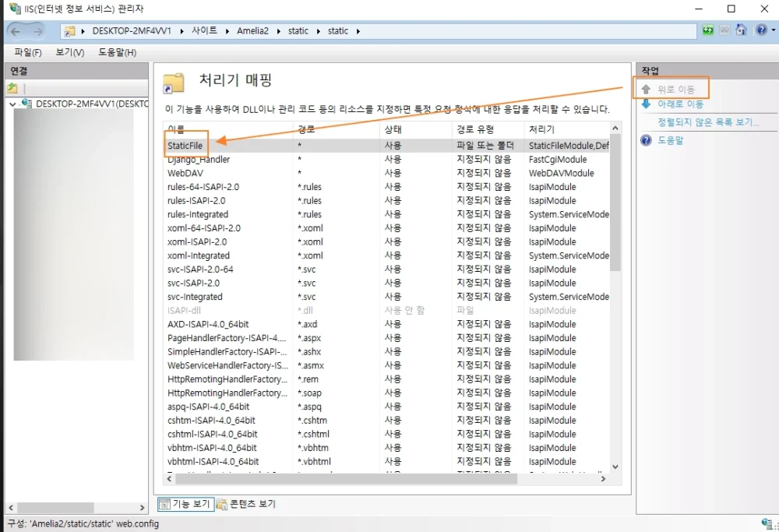Sort by the 상태 column header
Image resolution: width=779 pixels, height=532 pixels.
[416, 129]
